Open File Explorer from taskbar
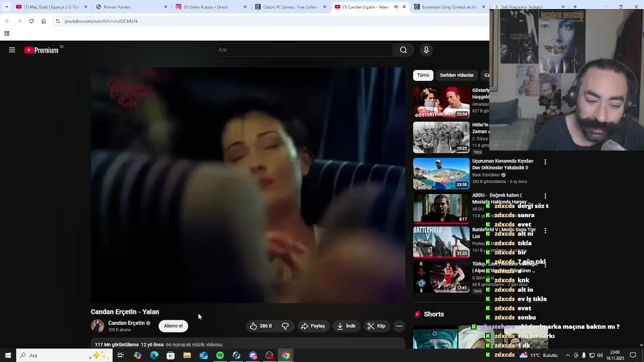Viewport: 644px width, 362px height. pyautogui.click(x=187, y=355)
